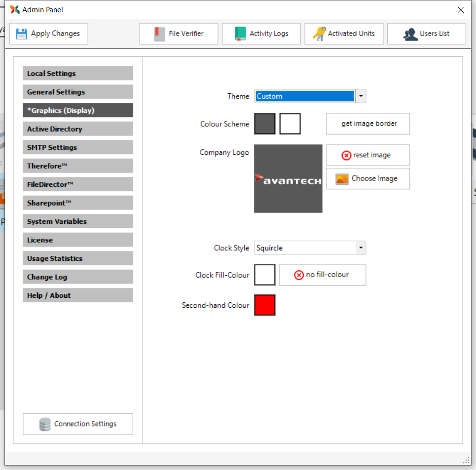Open the Active Directory section

pos(77,129)
